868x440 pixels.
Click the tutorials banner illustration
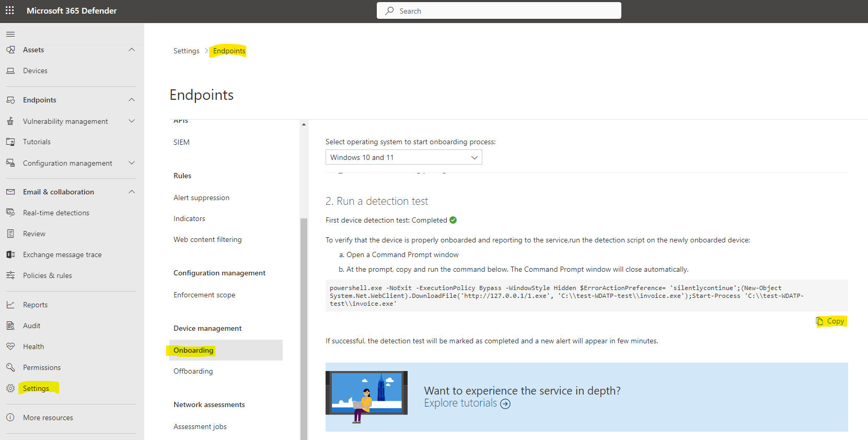pyautogui.click(x=366, y=397)
